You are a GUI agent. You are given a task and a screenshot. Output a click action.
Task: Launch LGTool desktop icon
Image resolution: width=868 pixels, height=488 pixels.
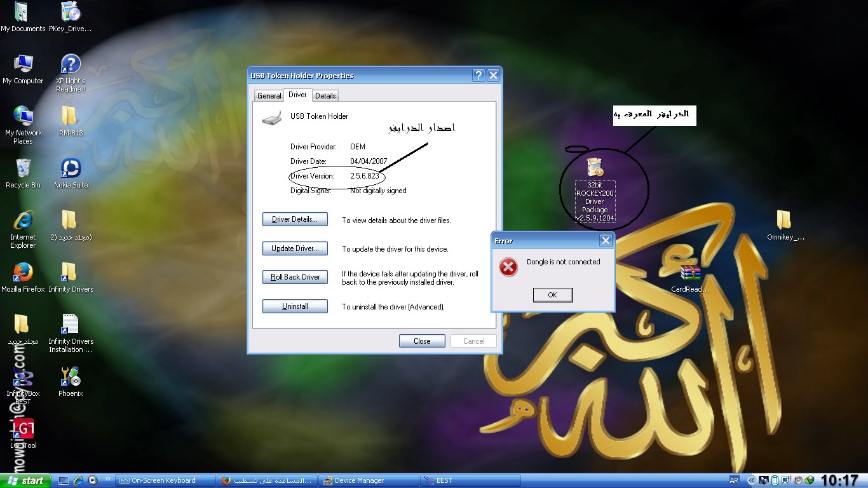coord(23,434)
